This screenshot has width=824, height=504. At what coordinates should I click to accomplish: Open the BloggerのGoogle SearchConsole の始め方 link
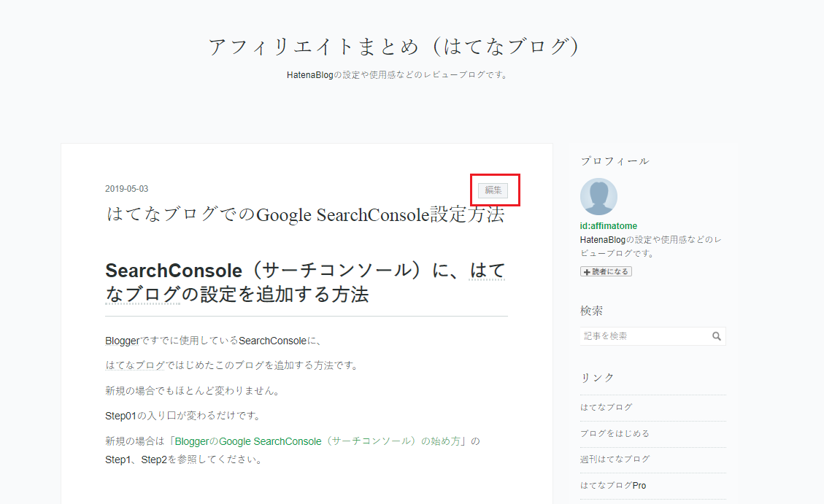[x=317, y=441]
